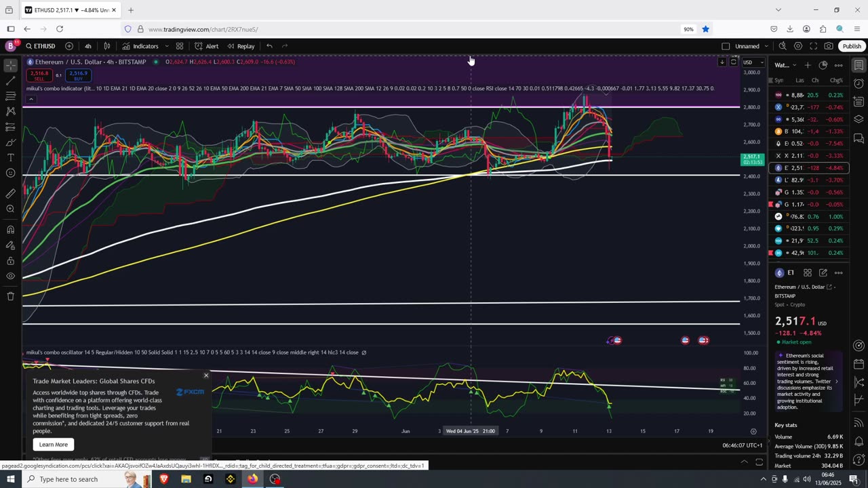Toggle magnet mode for drawings

point(10,229)
